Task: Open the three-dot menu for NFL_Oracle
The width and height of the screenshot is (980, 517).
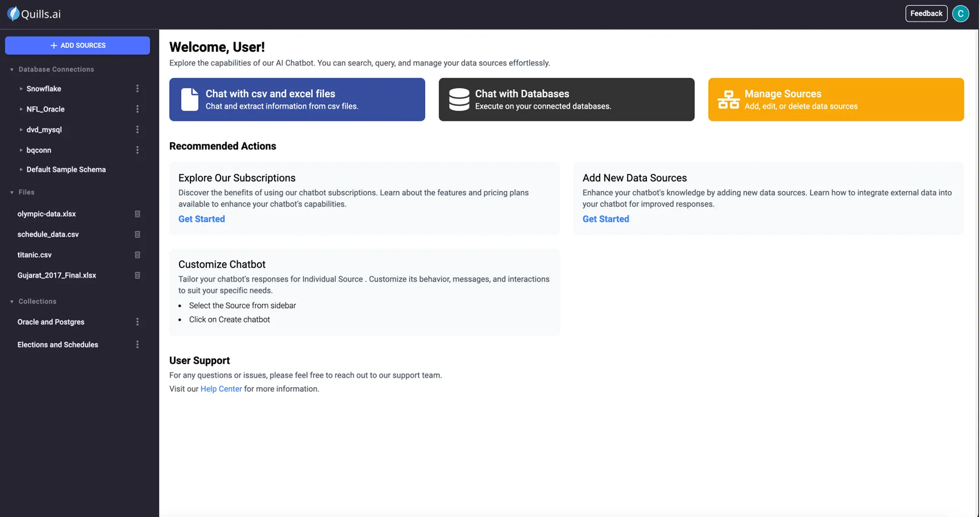Action: tap(137, 109)
